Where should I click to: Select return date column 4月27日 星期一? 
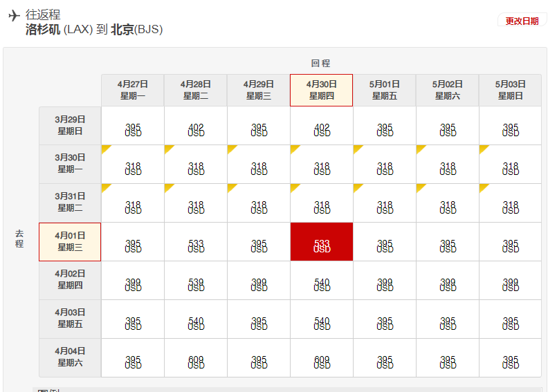(x=133, y=90)
